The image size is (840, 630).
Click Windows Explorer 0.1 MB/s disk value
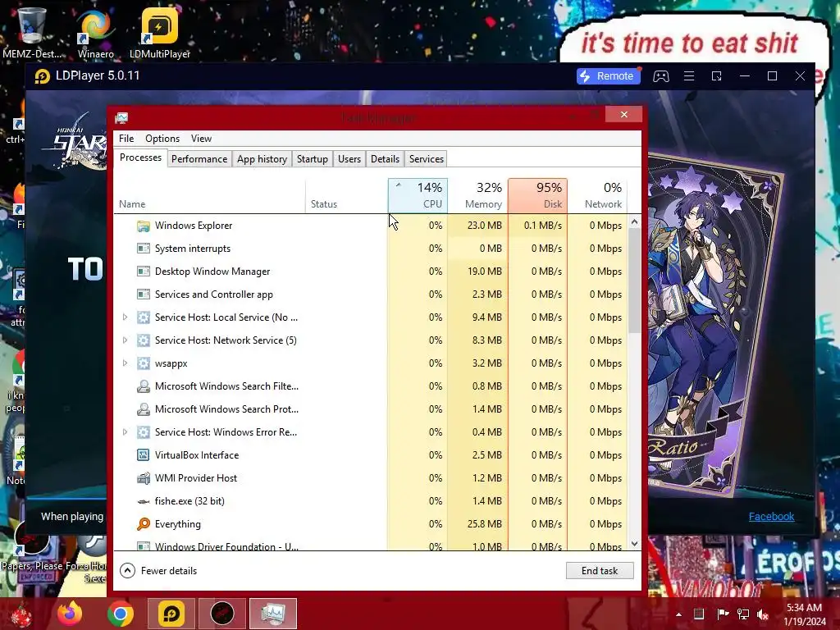(538, 226)
